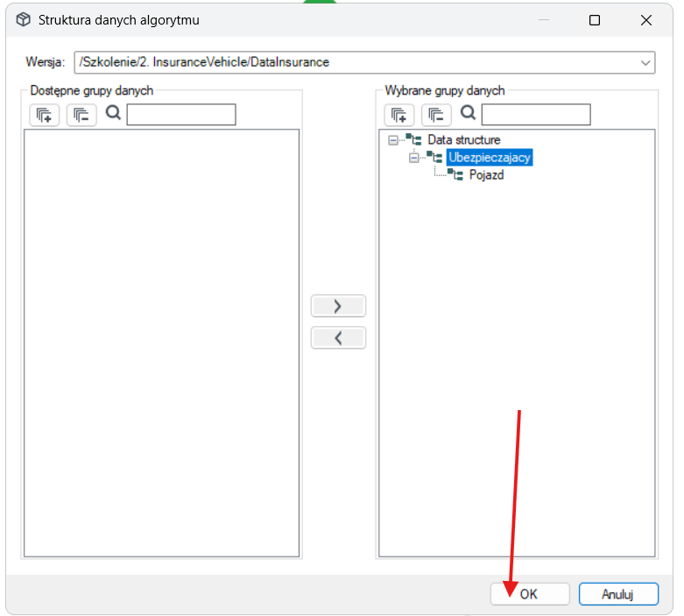Expand all in Wybrane grupy danych
Viewport: 684px width, 616px height.
click(398, 115)
